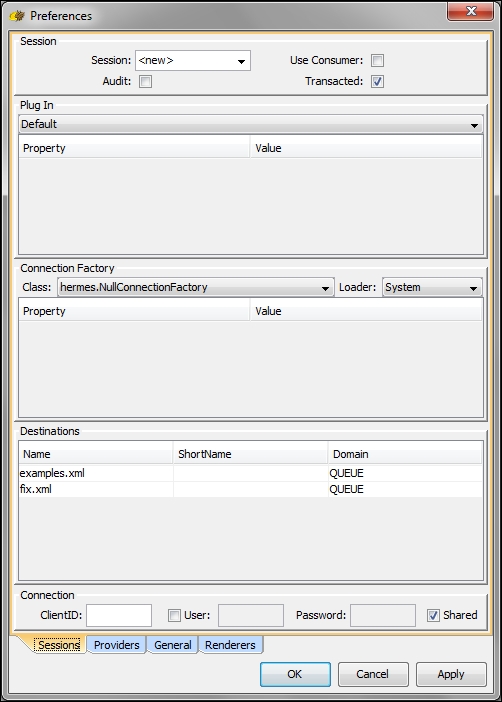Open the Session <new> dropdown
Screen dimensions: 502x702
(193, 60)
